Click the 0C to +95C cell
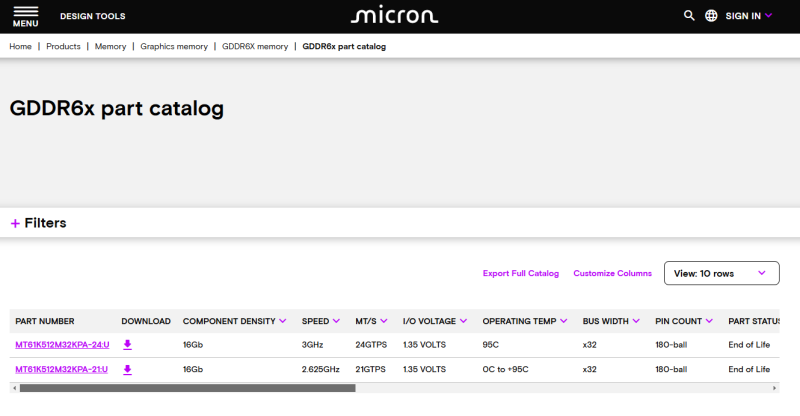Image resolution: width=800 pixels, height=416 pixels. click(x=506, y=370)
